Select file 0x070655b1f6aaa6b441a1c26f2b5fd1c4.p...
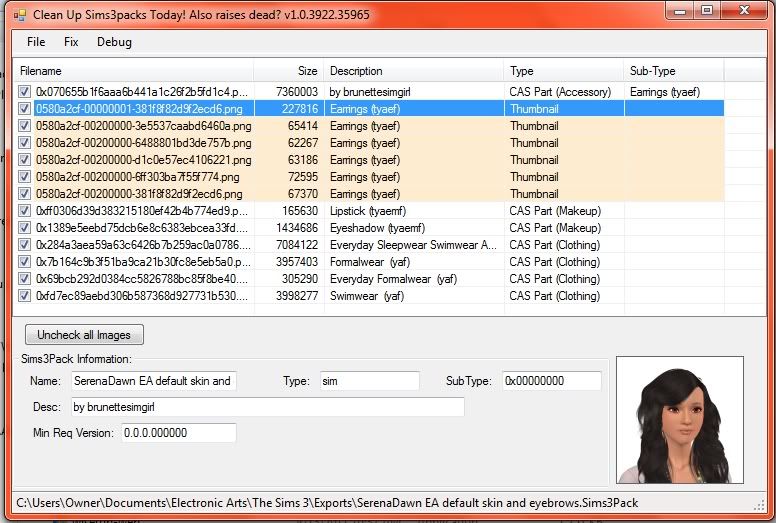The height and width of the screenshot is (523, 776). pos(142,92)
